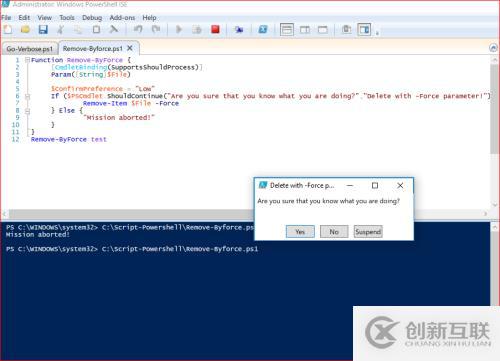Click the script pane vertical scrollbar
This screenshot has height=361, width=500.
[494, 110]
